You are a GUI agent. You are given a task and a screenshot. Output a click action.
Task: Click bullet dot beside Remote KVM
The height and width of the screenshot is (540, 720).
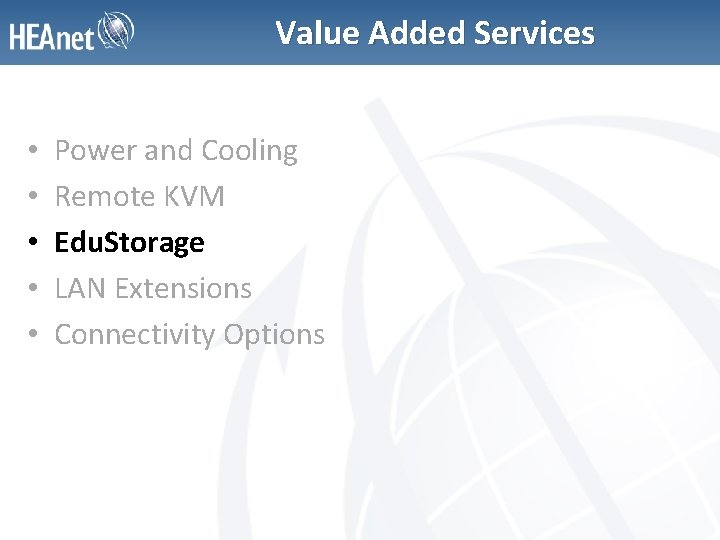[33, 195]
